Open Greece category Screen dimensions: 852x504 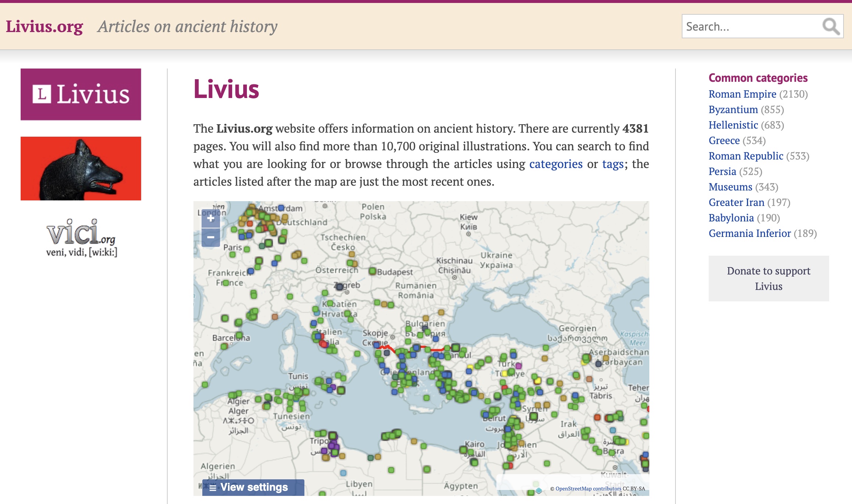724,140
